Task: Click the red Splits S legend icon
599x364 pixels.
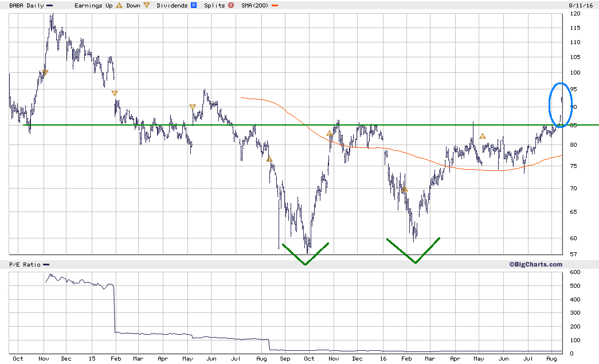Action: (231, 5)
